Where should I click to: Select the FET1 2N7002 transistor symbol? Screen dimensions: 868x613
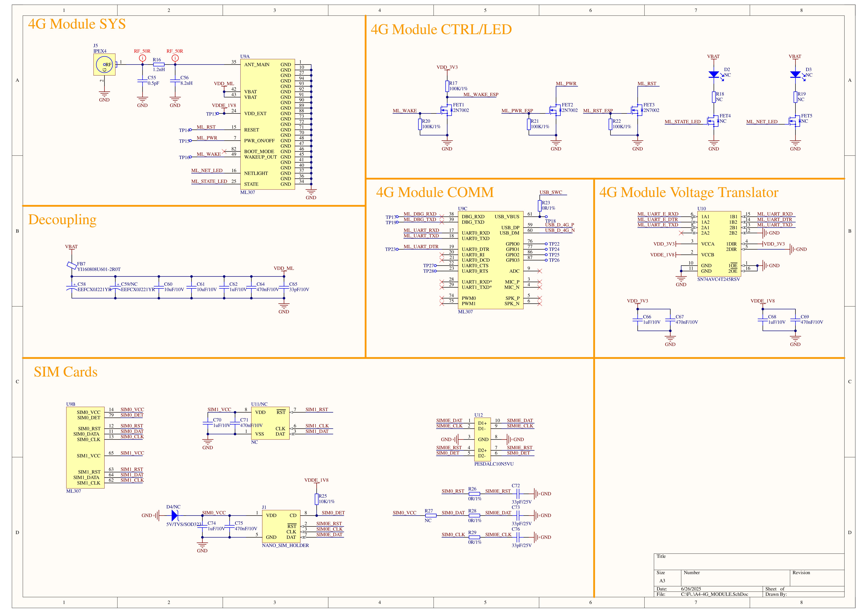pyautogui.click(x=446, y=110)
